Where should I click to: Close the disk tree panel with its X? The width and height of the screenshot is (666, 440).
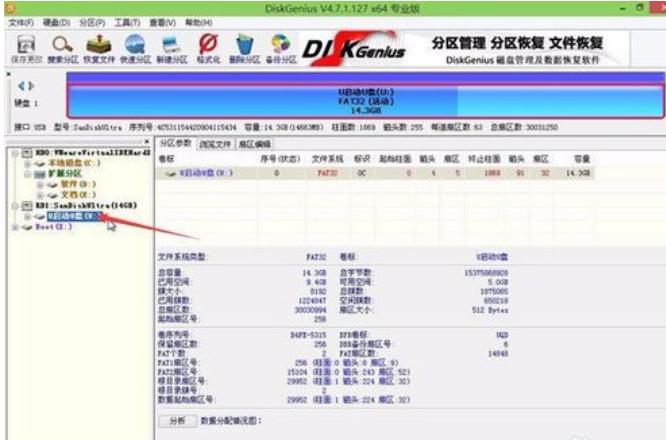(x=147, y=141)
